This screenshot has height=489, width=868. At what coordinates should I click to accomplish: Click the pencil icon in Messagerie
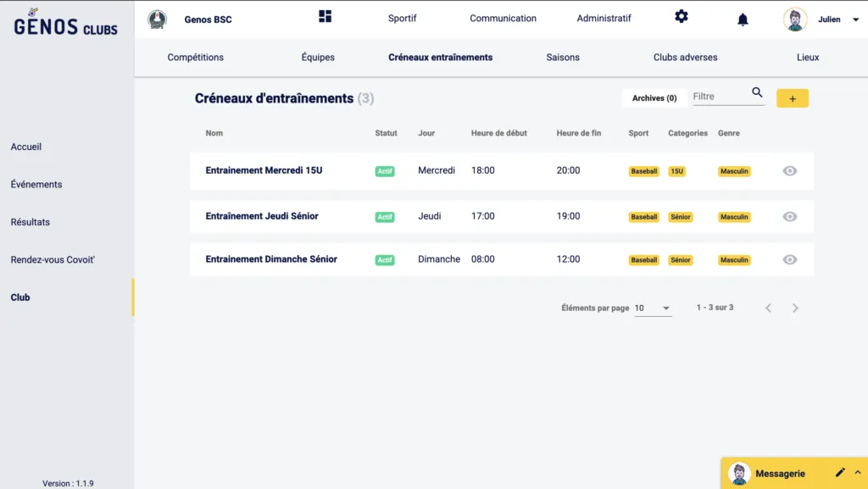pos(840,473)
